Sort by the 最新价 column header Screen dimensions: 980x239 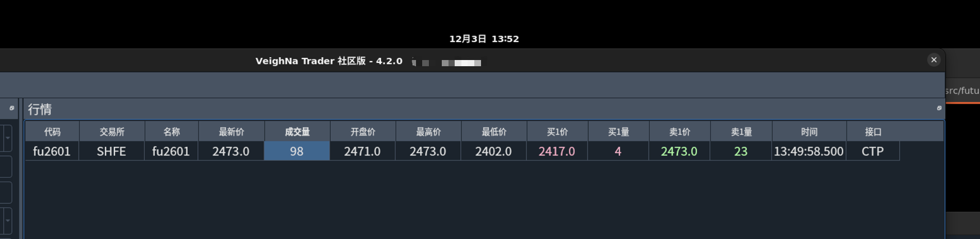231,132
